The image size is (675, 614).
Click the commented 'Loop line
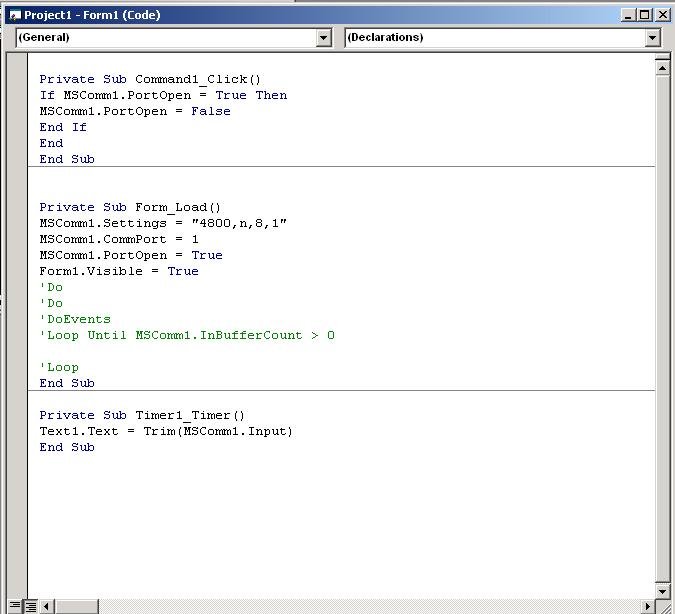tap(59, 367)
